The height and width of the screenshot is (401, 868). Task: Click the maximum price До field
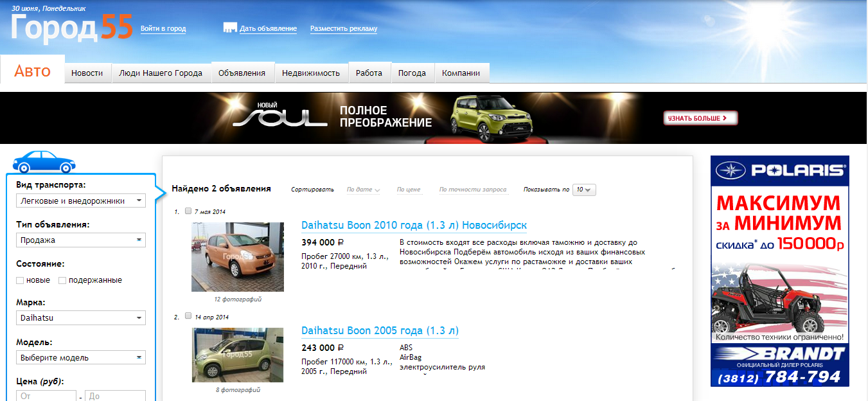tap(116, 397)
